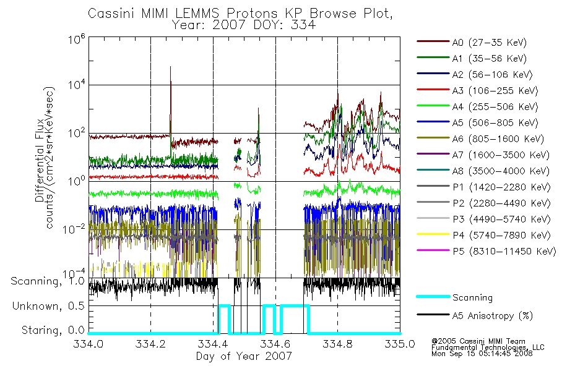Click the Year: 2007 DOY: 334 subtitle
The image size is (588, 371).
244,25
